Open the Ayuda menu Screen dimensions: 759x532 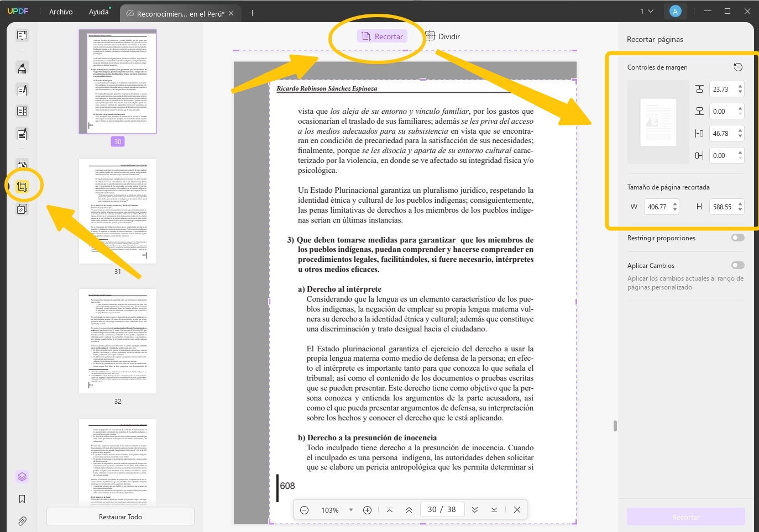click(98, 12)
